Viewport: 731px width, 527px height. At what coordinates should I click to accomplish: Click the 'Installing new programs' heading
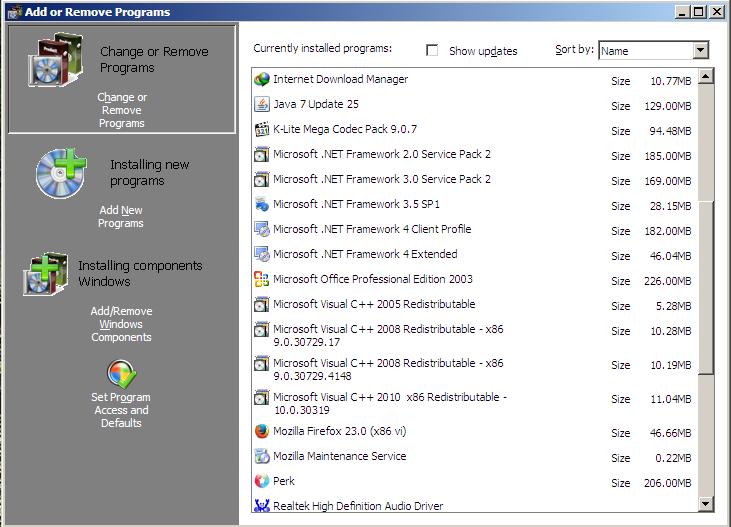click(150, 173)
